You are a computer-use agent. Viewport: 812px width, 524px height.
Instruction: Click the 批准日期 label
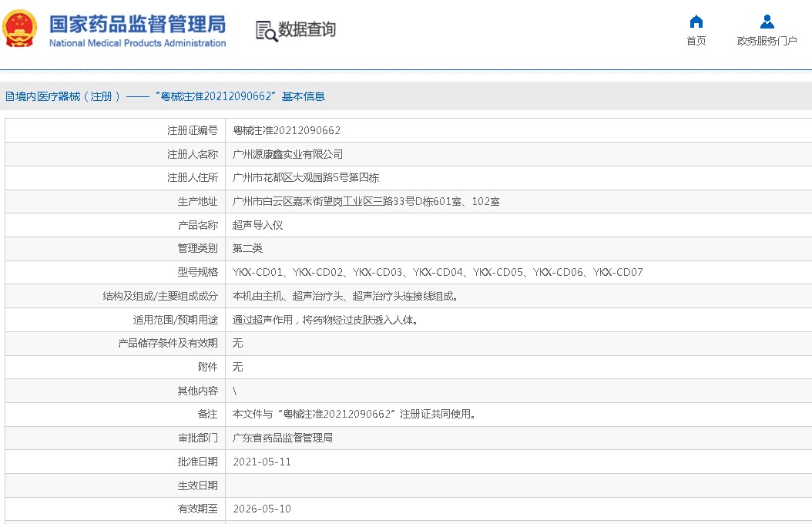tap(198, 462)
